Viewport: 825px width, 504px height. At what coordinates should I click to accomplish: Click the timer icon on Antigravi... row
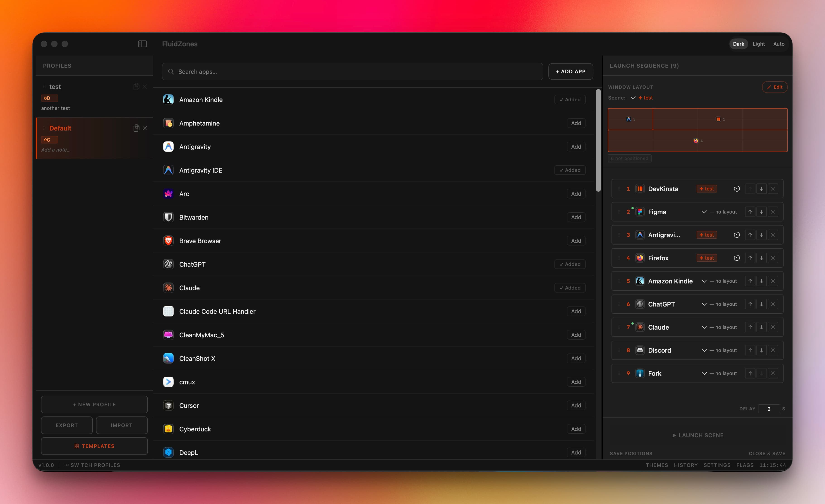coord(737,235)
